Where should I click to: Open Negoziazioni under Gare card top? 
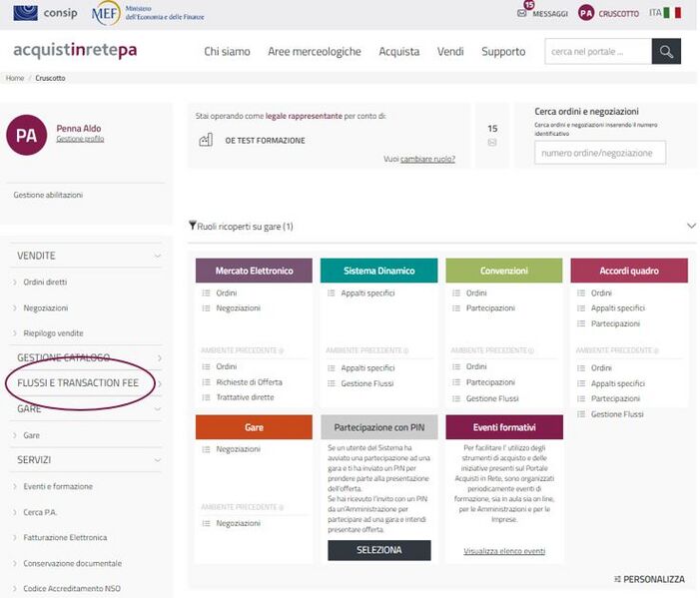click(238, 449)
